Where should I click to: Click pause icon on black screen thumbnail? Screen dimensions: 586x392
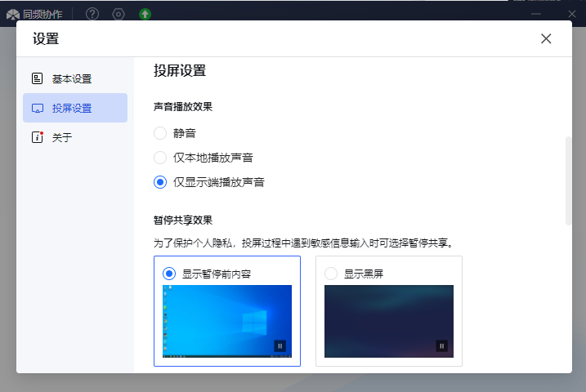(441, 346)
